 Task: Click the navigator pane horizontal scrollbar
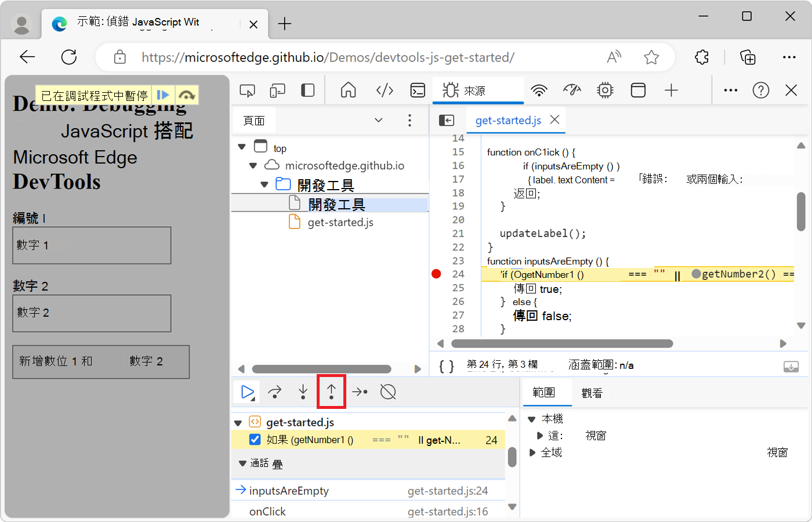[x=321, y=369]
